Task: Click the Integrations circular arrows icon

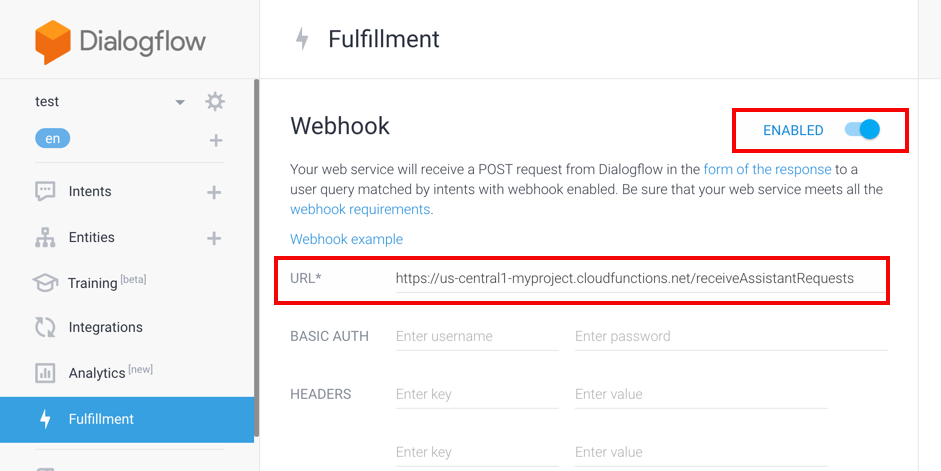Action: [x=45, y=327]
